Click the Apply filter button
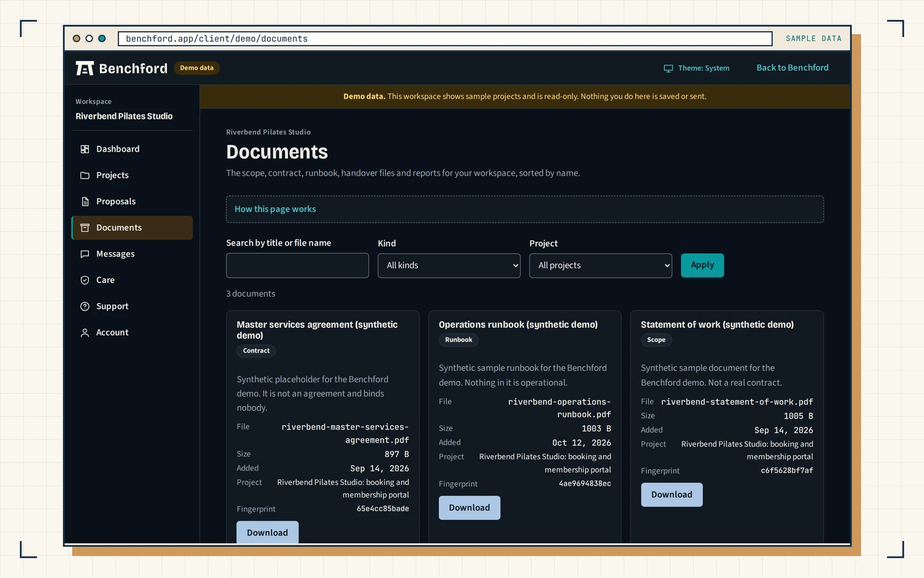Screen dimensions: 924x578 point(702,265)
